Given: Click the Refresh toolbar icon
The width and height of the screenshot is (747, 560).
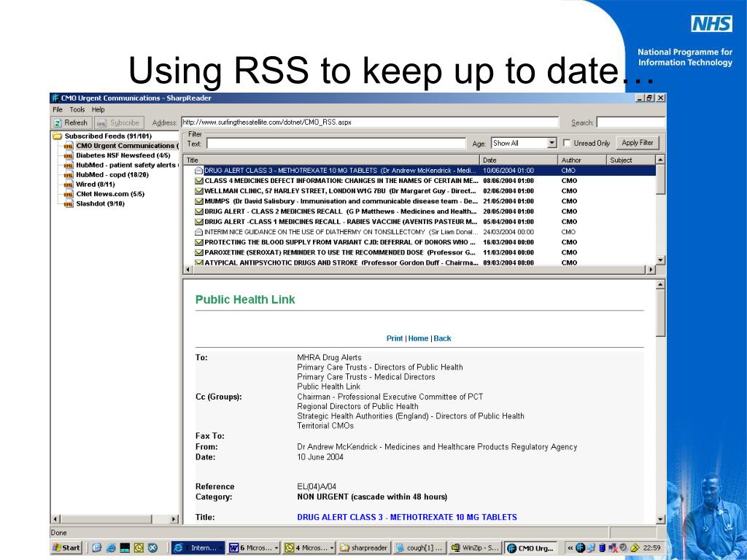Looking at the screenshot, I should (58, 122).
